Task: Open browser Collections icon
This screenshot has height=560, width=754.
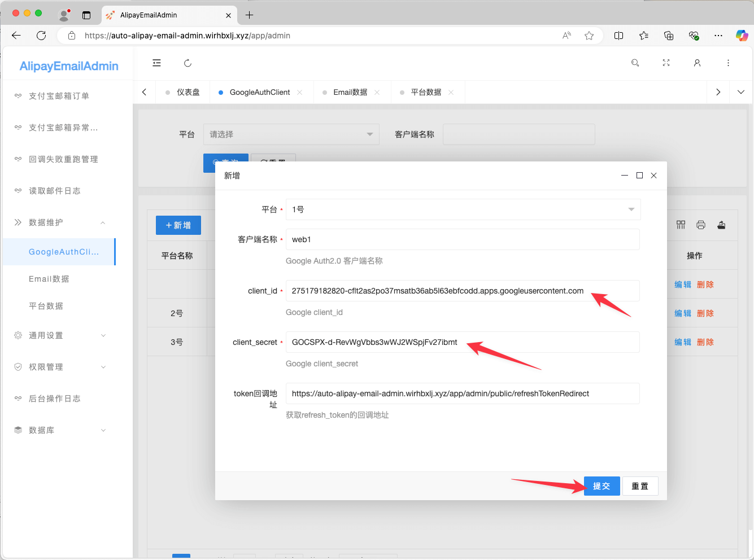Action: click(x=669, y=36)
